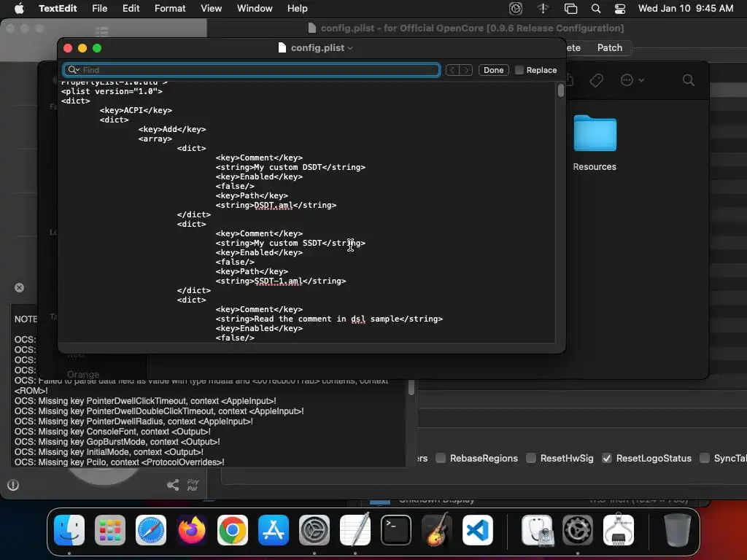The height and width of the screenshot is (560, 747).
Task: Open Spotlight search in the menu bar
Action: tap(595, 9)
